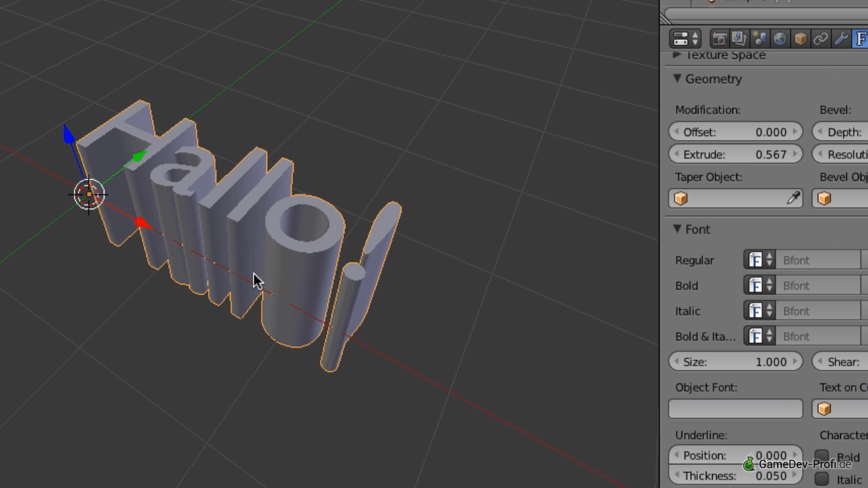
Task: Switch to Object Constraints chain tab
Action: (821, 39)
